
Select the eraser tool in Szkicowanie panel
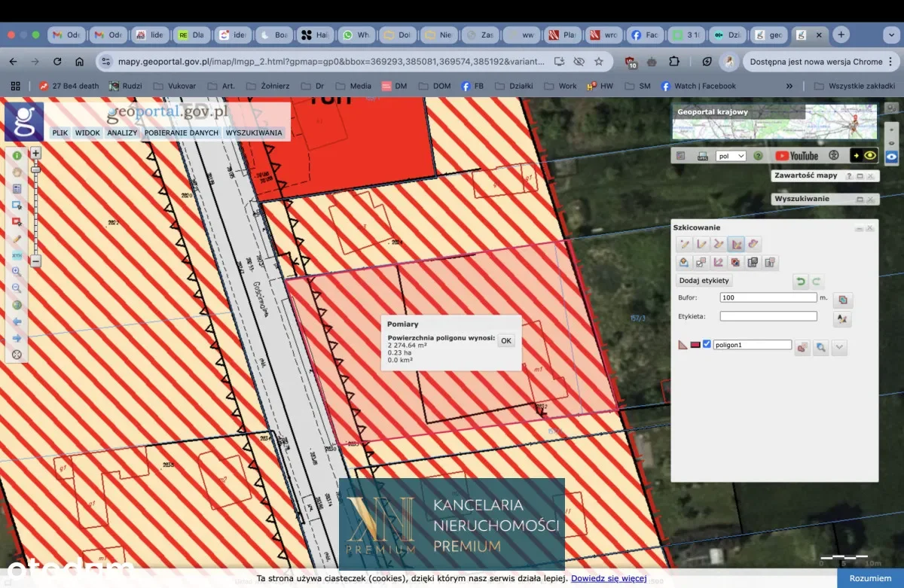coord(754,243)
